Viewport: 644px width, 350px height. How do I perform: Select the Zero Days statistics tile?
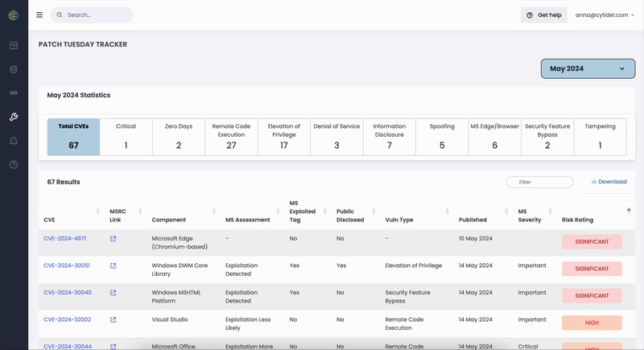pyautogui.click(x=179, y=137)
